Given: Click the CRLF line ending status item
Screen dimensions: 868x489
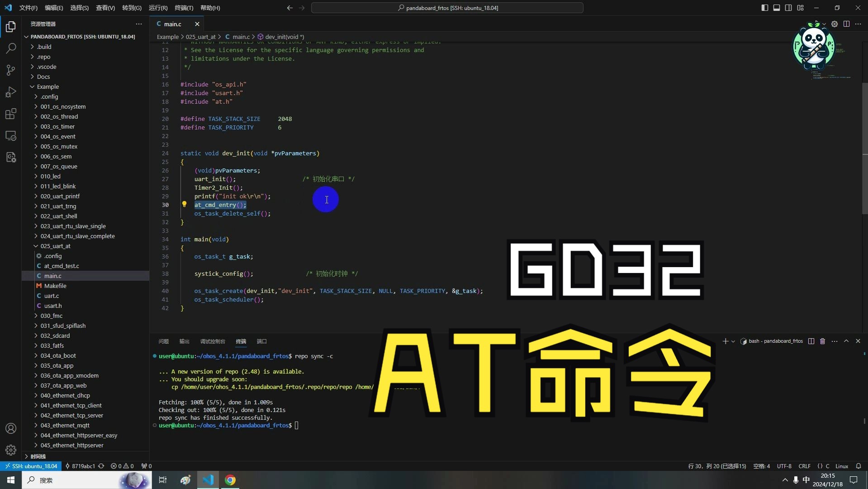Looking at the screenshot, I should coord(804,466).
